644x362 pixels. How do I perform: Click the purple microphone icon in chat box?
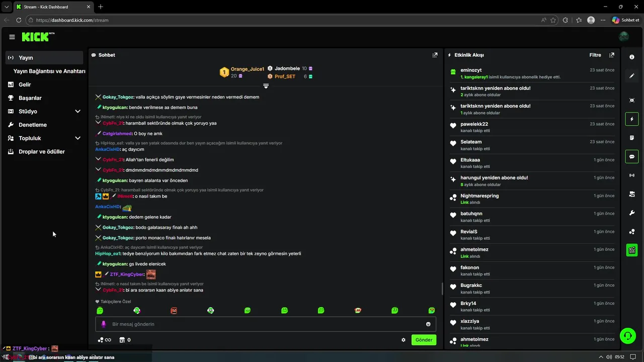pyautogui.click(x=104, y=324)
